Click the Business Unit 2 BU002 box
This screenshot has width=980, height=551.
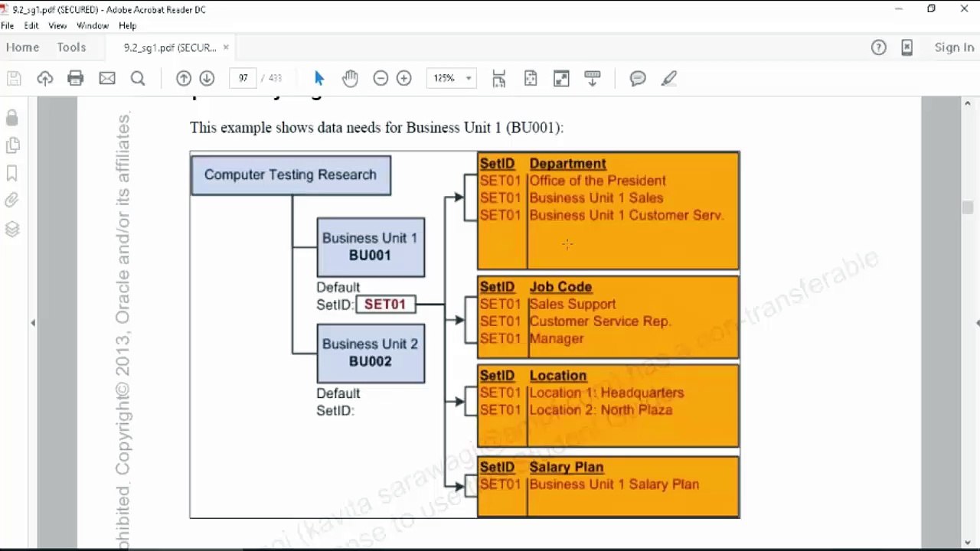(x=371, y=353)
